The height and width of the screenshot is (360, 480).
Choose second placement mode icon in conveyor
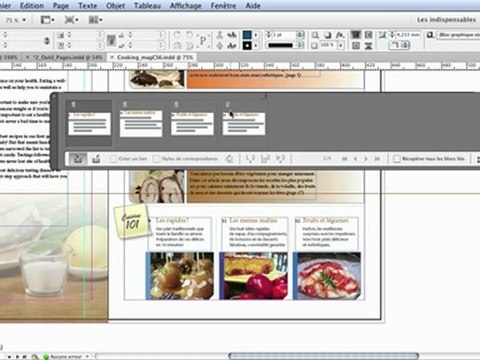(265, 159)
